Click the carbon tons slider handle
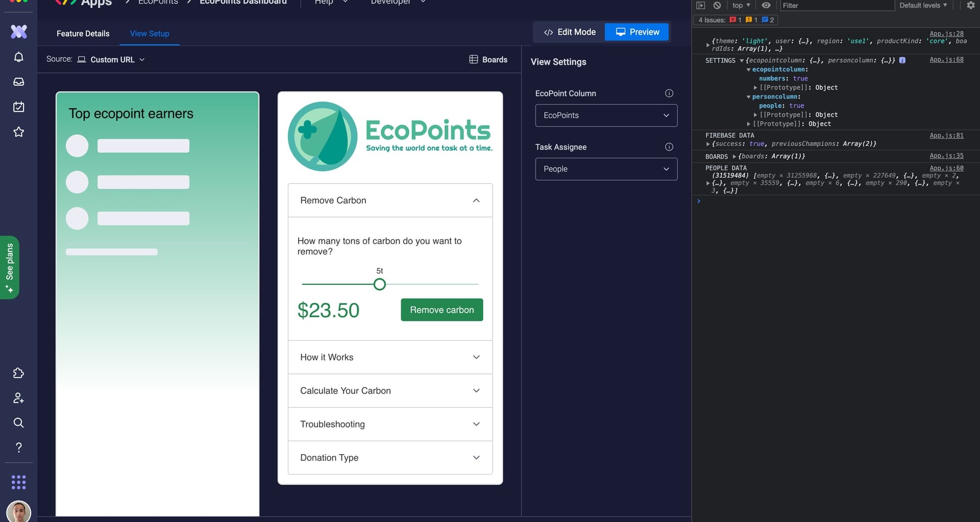 tap(380, 284)
